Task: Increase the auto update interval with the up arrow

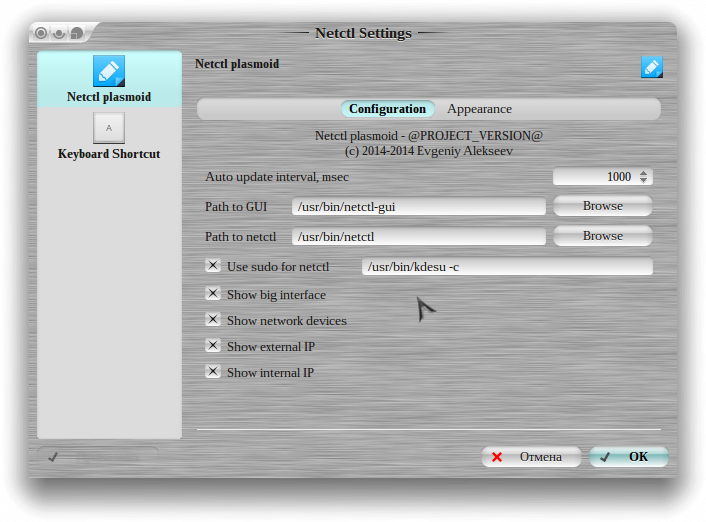Action: [x=643, y=173]
